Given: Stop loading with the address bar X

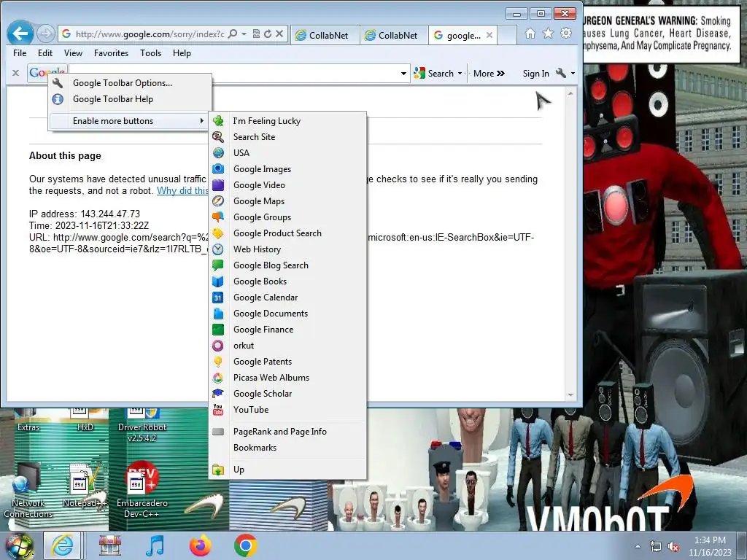Looking at the screenshot, I should [279, 34].
